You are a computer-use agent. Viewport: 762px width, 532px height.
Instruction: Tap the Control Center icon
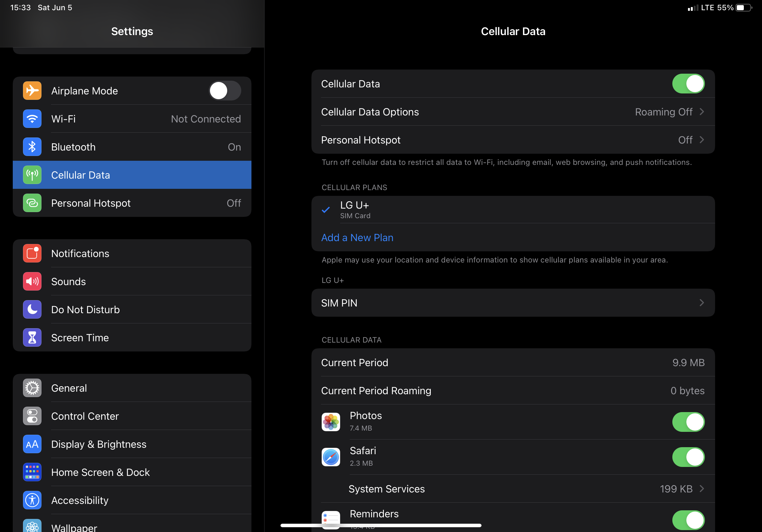pos(32,416)
